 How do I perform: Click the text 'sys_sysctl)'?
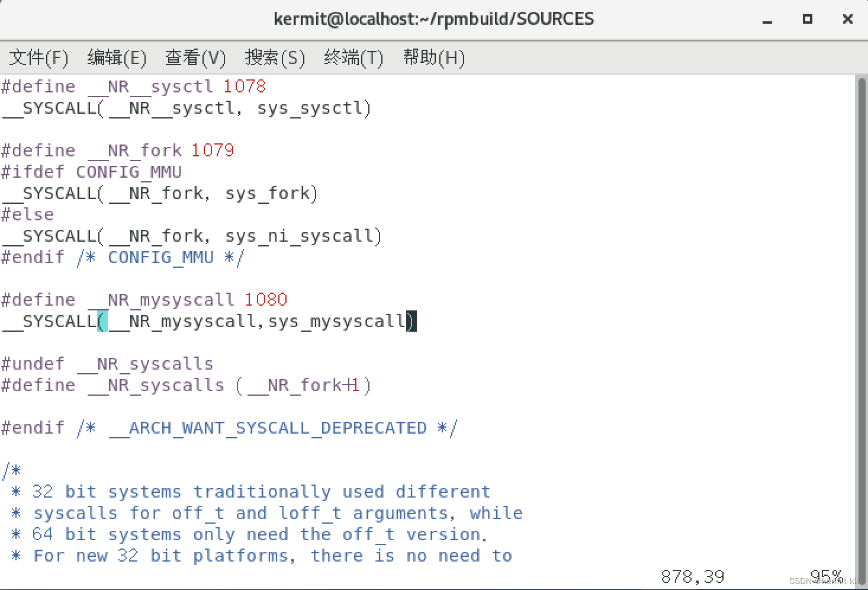pos(314,108)
